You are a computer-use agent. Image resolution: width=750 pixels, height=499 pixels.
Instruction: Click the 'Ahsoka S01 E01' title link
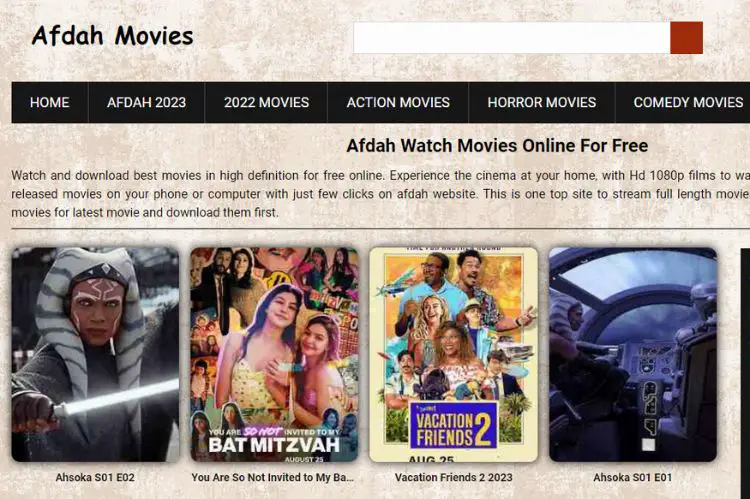coord(633,477)
